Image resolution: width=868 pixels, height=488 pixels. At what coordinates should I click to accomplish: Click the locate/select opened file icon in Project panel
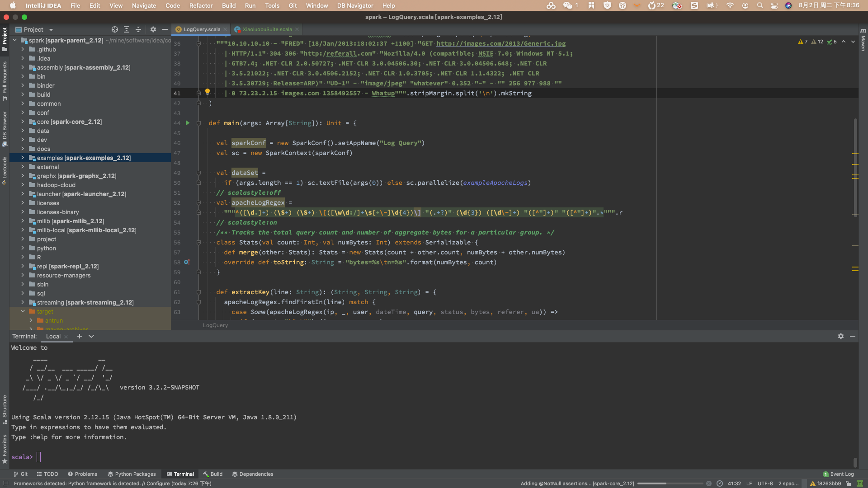(115, 29)
